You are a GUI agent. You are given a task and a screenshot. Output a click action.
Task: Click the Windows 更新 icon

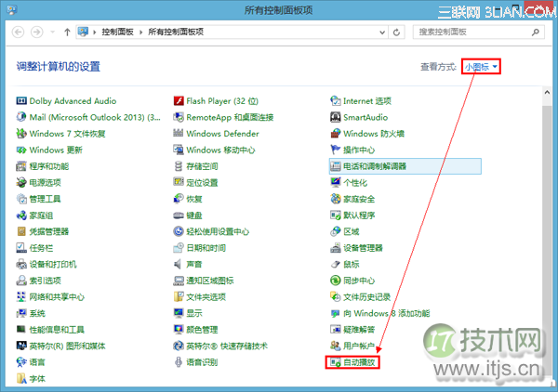coord(21,150)
